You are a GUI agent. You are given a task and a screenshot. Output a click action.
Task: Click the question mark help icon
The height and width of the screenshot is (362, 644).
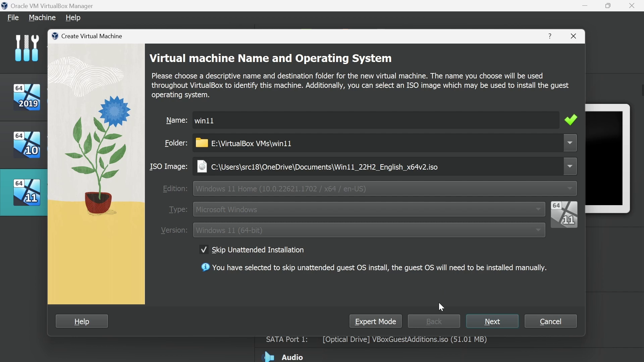[x=550, y=36]
